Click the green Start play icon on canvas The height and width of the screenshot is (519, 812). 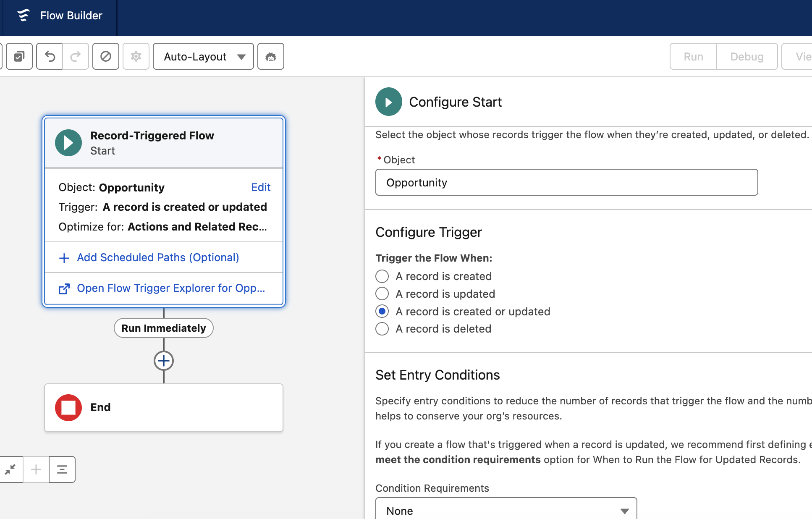[68, 143]
